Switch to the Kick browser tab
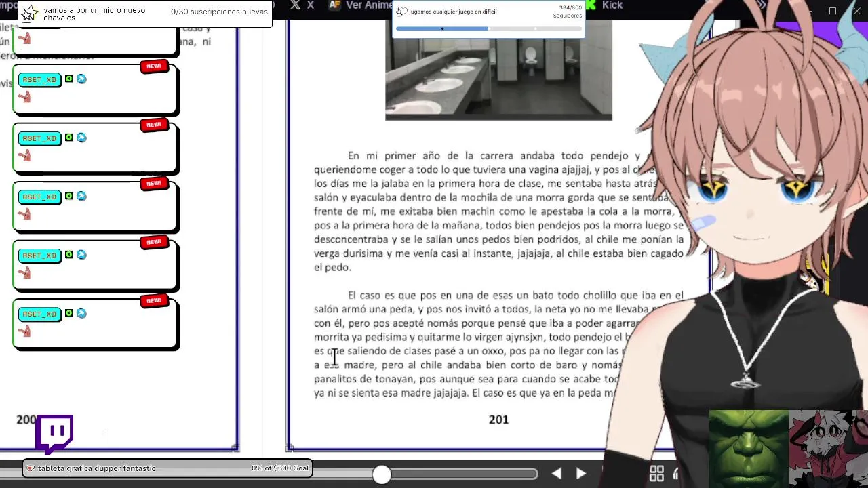Image resolution: width=868 pixels, height=488 pixels. 604,5
